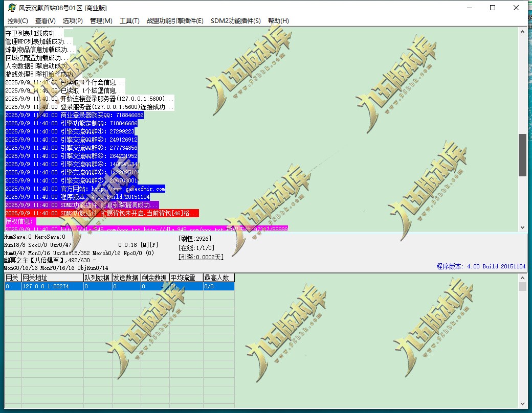The width and height of the screenshot is (532, 413).
Task: Click the 管理NPC列表加载成功 log line
Action: (x=39, y=41)
